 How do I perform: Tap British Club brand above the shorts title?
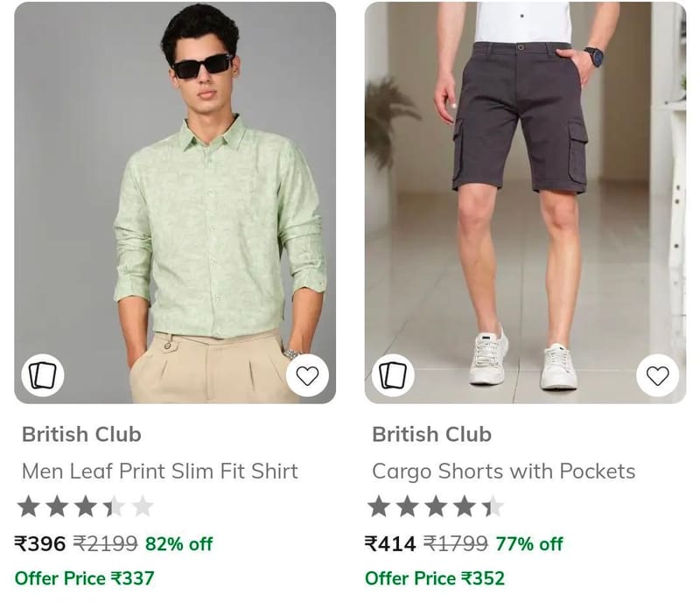pyautogui.click(x=432, y=435)
